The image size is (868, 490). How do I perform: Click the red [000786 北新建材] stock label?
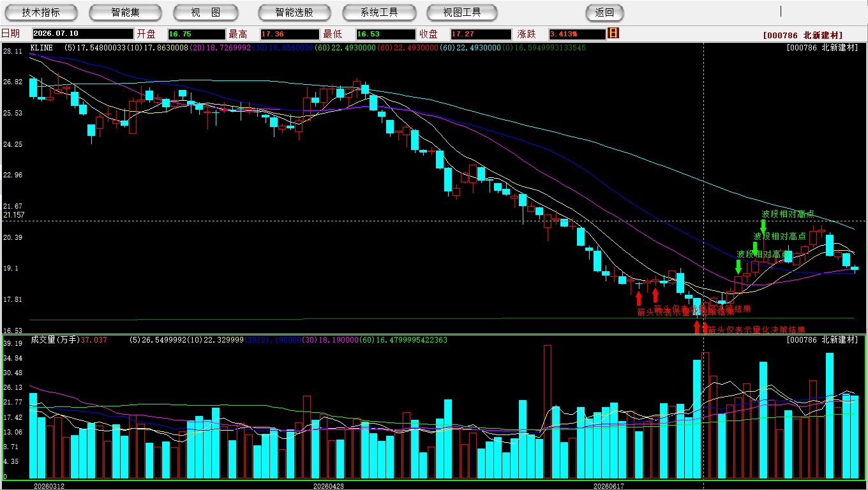click(x=803, y=36)
